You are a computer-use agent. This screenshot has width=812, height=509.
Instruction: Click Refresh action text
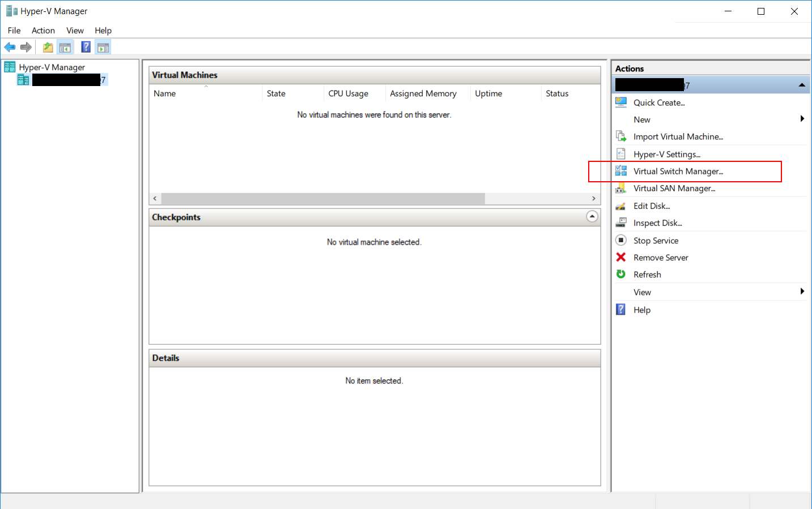coord(647,275)
